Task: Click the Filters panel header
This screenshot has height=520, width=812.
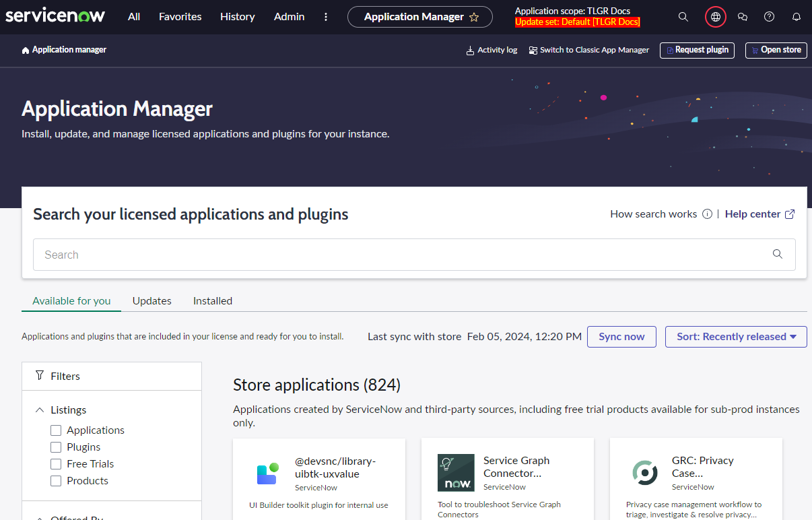Action: point(112,376)
